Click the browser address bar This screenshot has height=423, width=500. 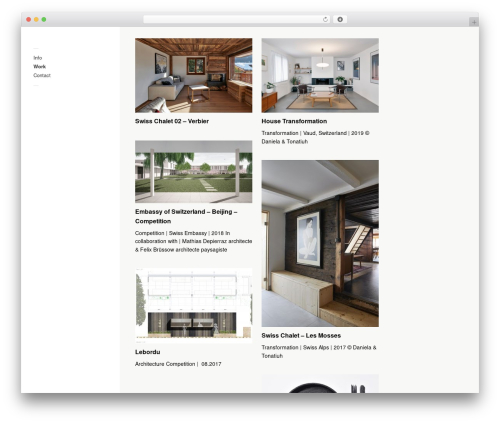[x=237, y=20]
